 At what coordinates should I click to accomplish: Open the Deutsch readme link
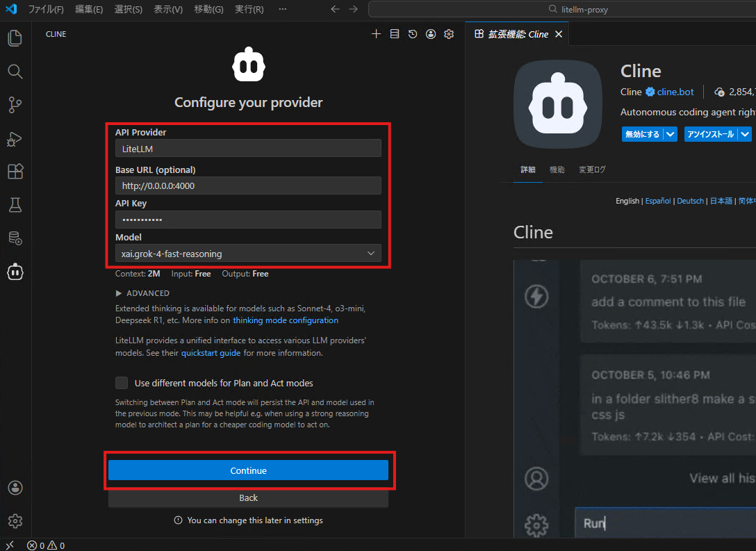click(691, 201)
